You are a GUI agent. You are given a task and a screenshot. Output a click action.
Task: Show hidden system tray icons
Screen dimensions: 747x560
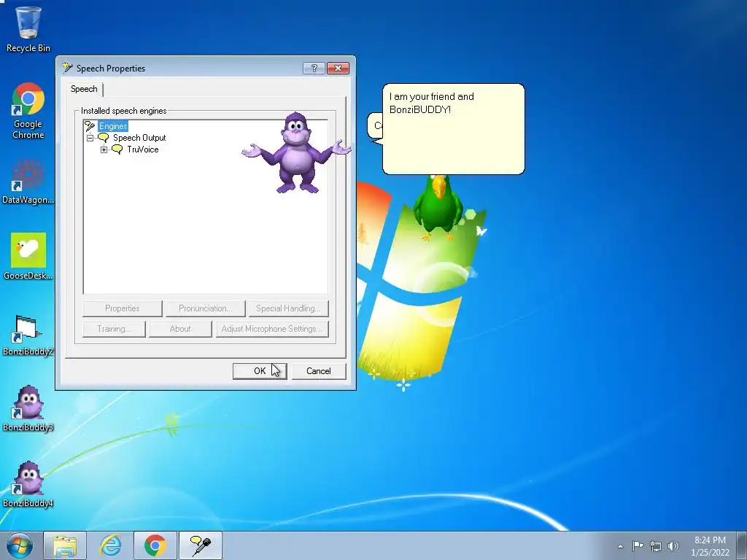(620, 546)
